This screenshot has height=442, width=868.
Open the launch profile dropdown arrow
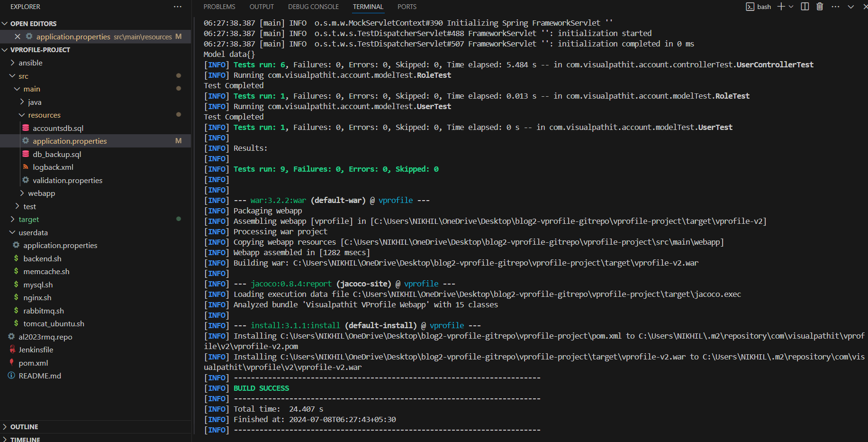(x=791, y=7)
